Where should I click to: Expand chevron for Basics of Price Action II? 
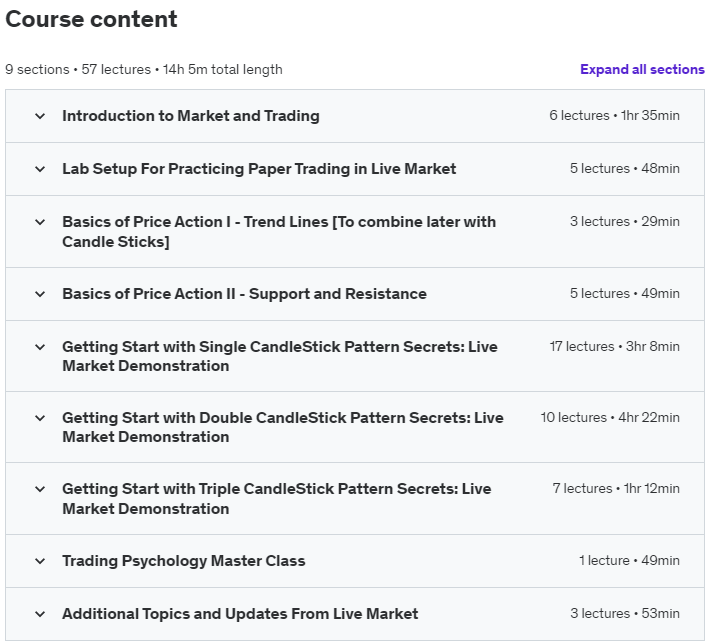tap(40, 294)
